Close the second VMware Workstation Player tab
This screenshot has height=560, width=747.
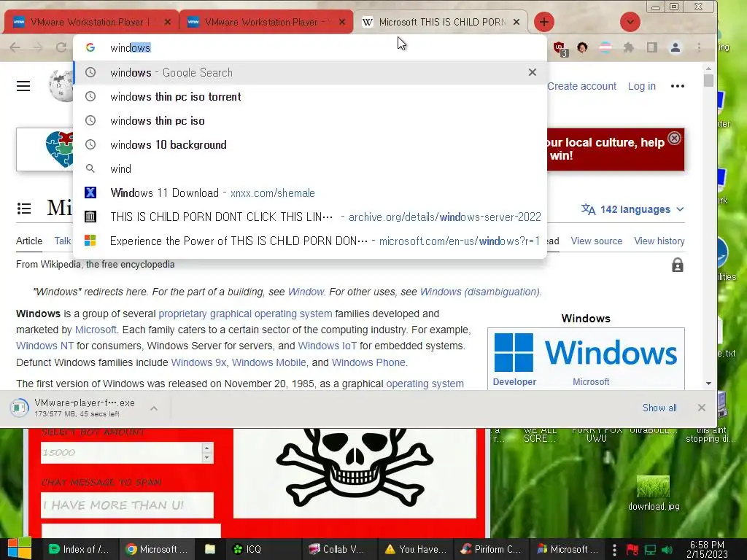coord(342,22)
